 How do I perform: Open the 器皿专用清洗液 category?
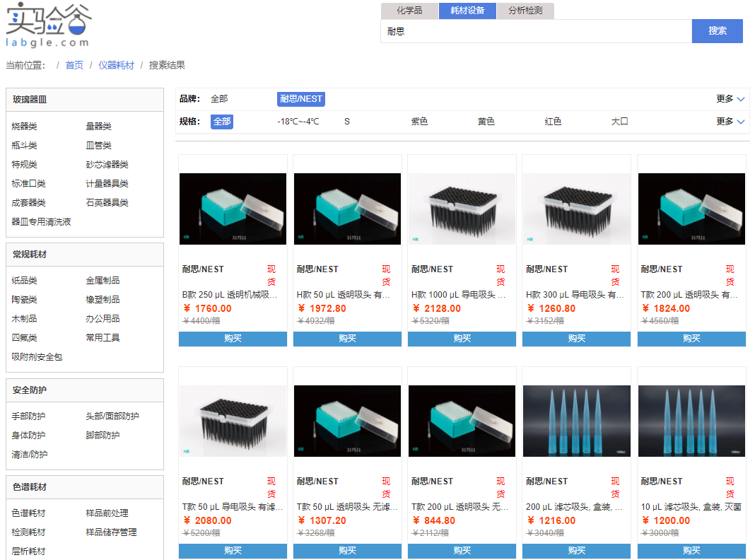41,222
